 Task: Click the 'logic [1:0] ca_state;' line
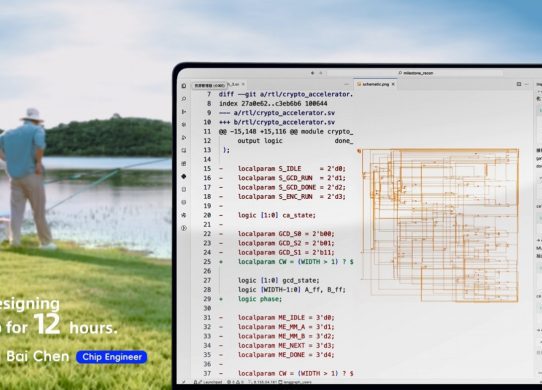coord(277,215)
